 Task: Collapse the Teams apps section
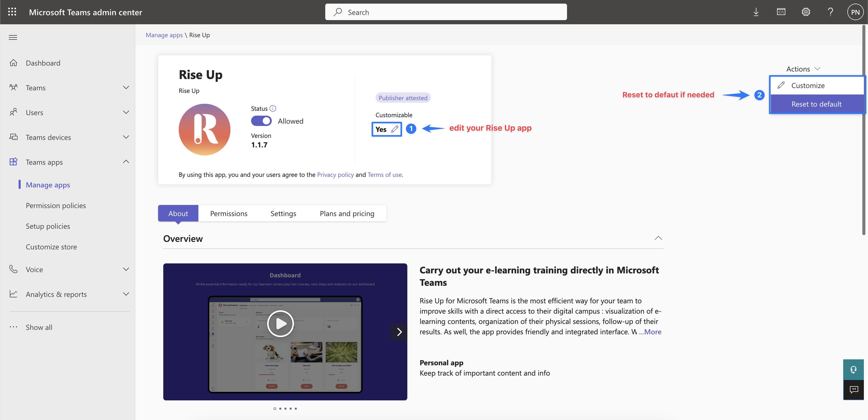[x=126, y=162]
